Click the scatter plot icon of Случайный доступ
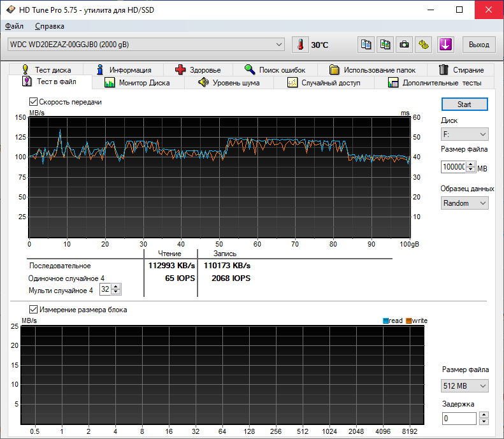Image resolution: width=504 pixels, height=439 pixels. pos(292,83)
